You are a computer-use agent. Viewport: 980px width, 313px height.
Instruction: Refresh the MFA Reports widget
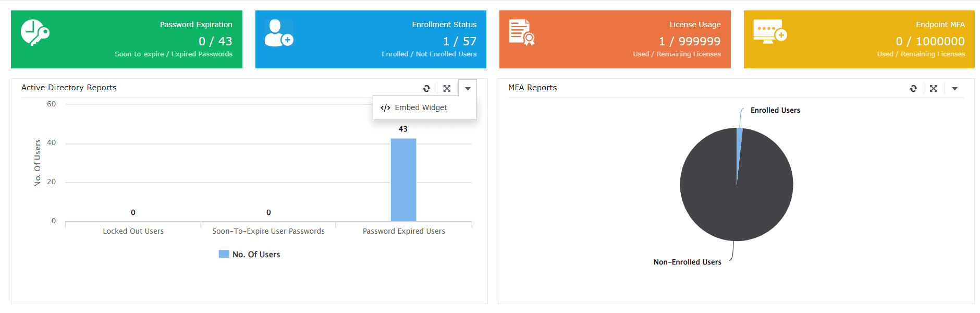913,89
